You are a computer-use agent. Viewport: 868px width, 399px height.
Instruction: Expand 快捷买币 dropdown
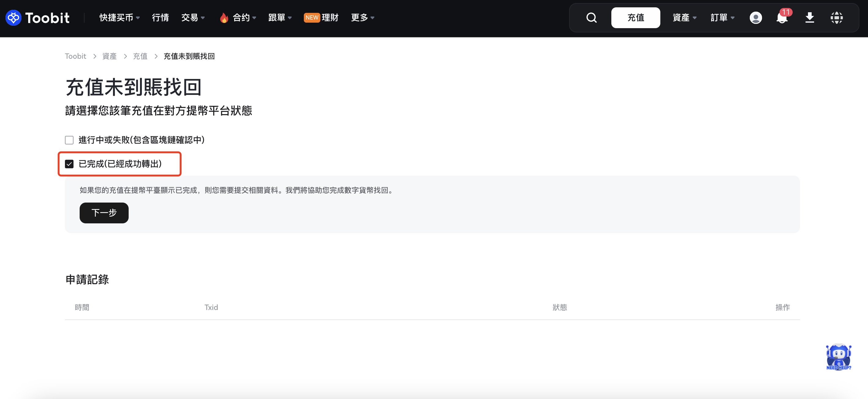(x=119, y=18)
